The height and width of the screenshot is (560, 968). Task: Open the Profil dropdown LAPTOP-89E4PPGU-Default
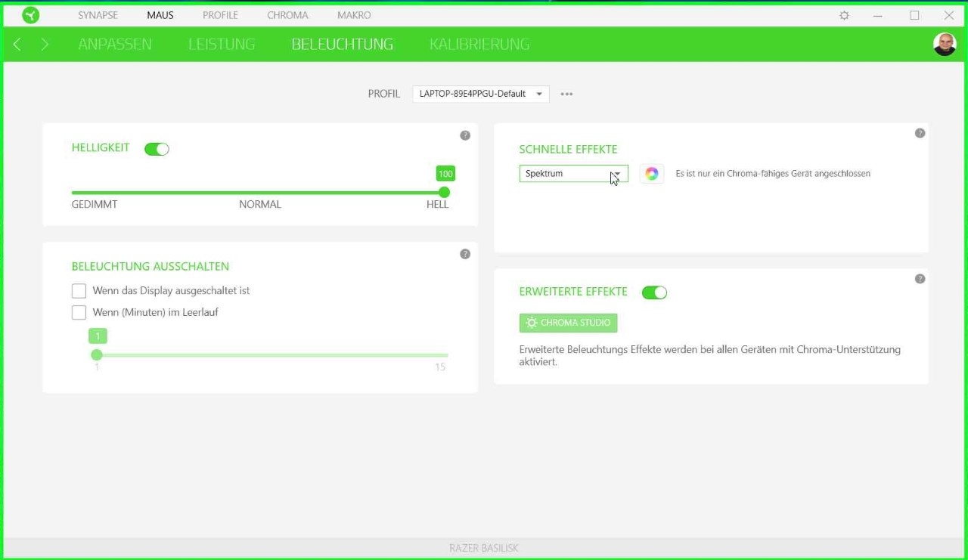coord(481,94)
